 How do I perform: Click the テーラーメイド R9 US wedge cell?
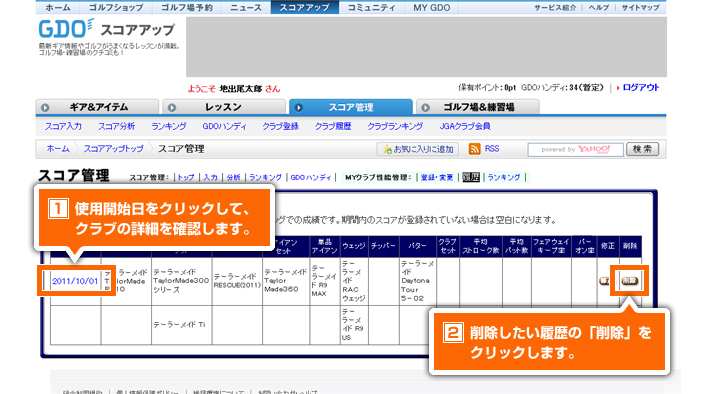coord(354,325)
